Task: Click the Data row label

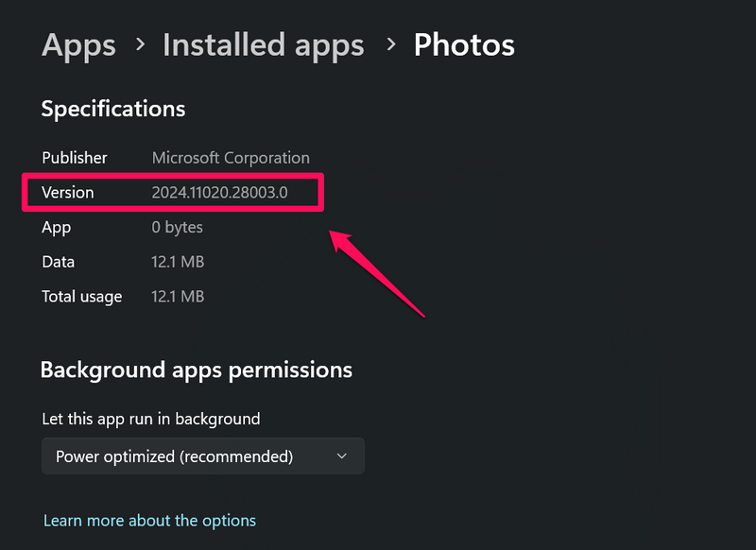Action: (x=58, y=262)
